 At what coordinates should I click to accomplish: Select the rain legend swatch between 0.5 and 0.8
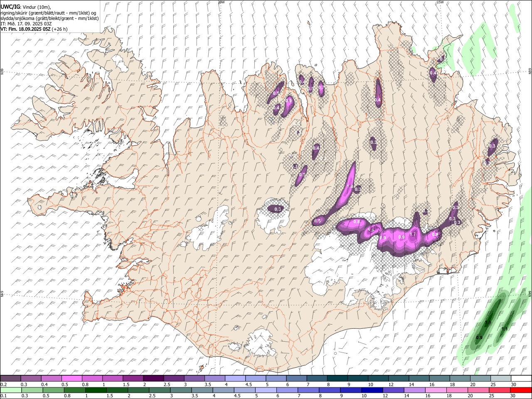pyautogui.click(x=53, y=390)
